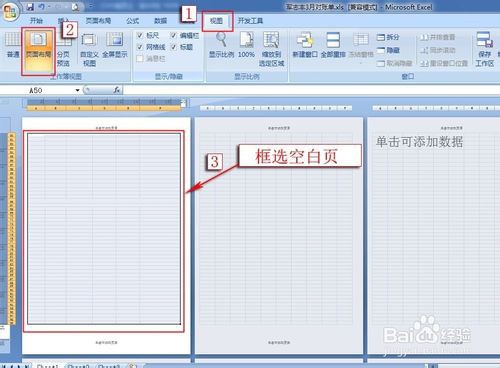Viewport: 500px width, 368px height.
Task: Select the Sheet3 worksheet tab
Action: coord(109,366)
